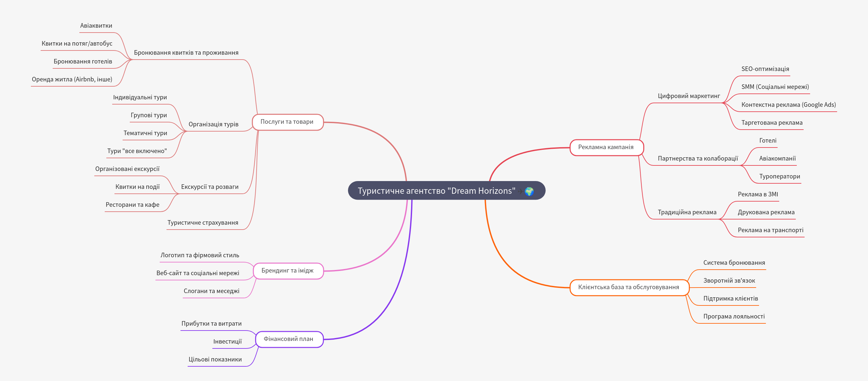Click the 'Готелі' leaf
This screenshot has width=868, height=381.
click(768, 140)
